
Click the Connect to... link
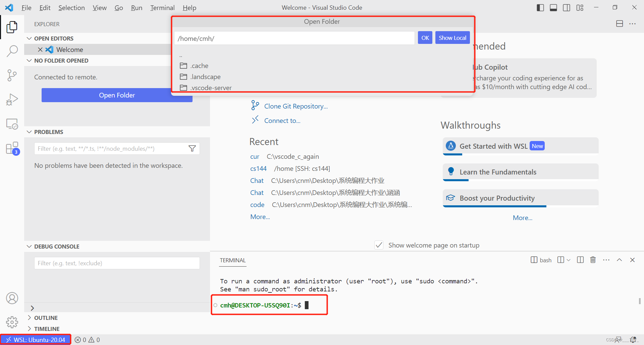(282, 121)
